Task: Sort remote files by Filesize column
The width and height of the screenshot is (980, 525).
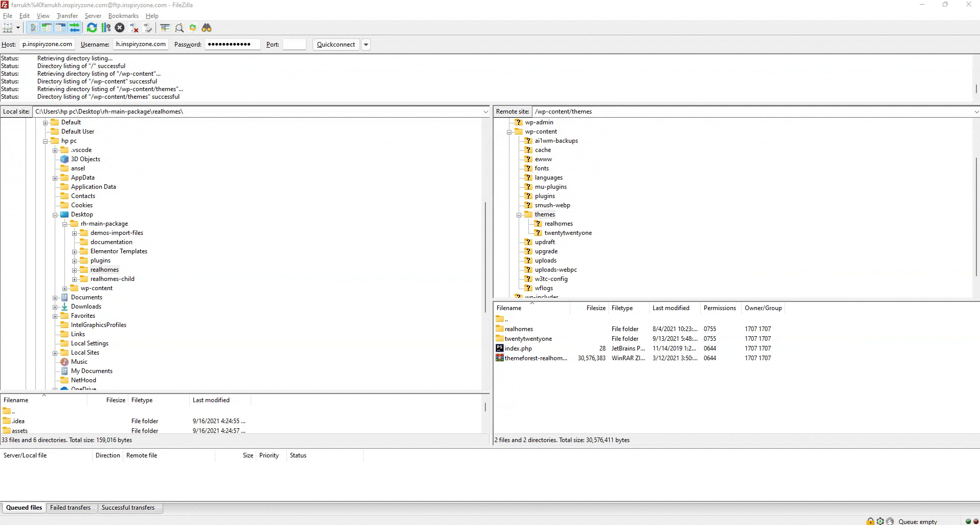Action: point(589,308)
